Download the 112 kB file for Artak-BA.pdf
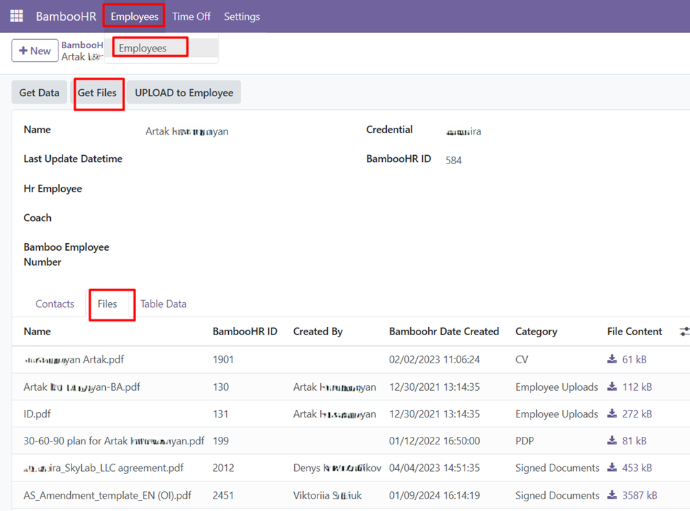Image resolution: width=690 pixels, height=511 pixels. (612, 387)
